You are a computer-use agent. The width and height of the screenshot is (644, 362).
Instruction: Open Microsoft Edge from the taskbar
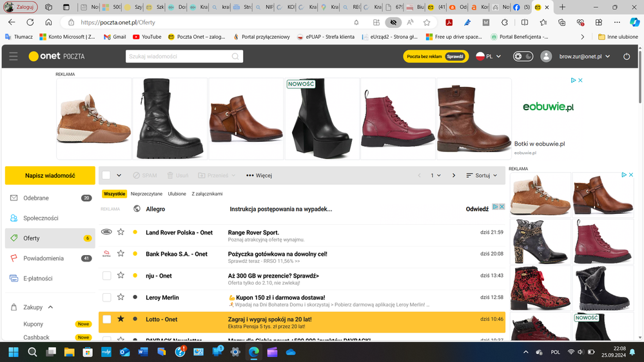point(253,352)
